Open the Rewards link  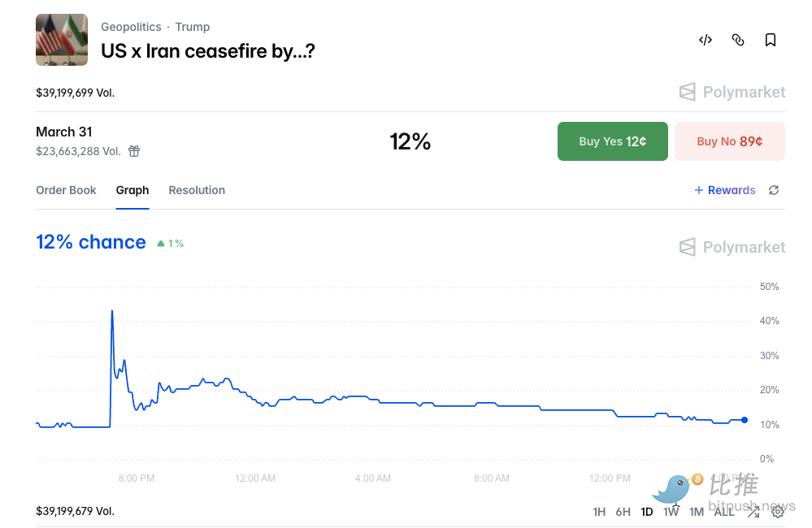coord(725,190)
